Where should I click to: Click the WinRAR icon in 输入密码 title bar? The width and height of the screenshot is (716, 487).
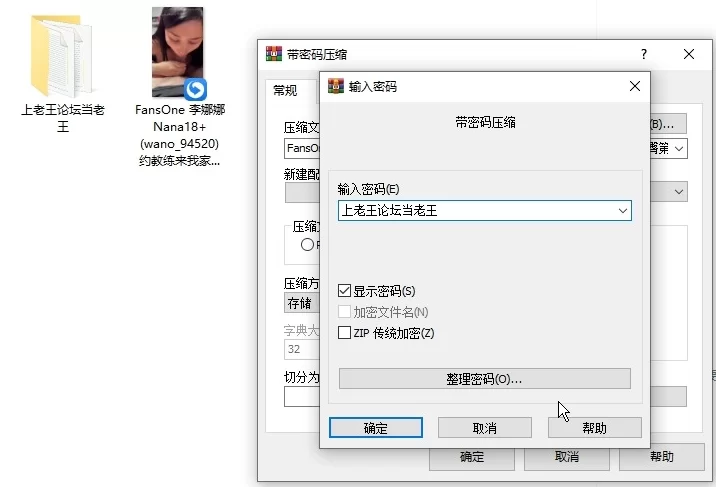[336, 86]
